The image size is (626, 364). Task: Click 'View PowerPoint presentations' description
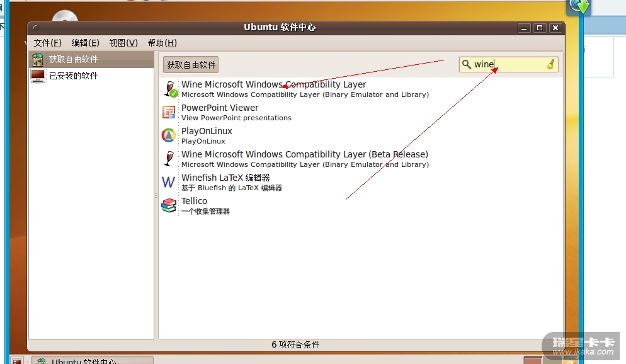click(236, 118)
